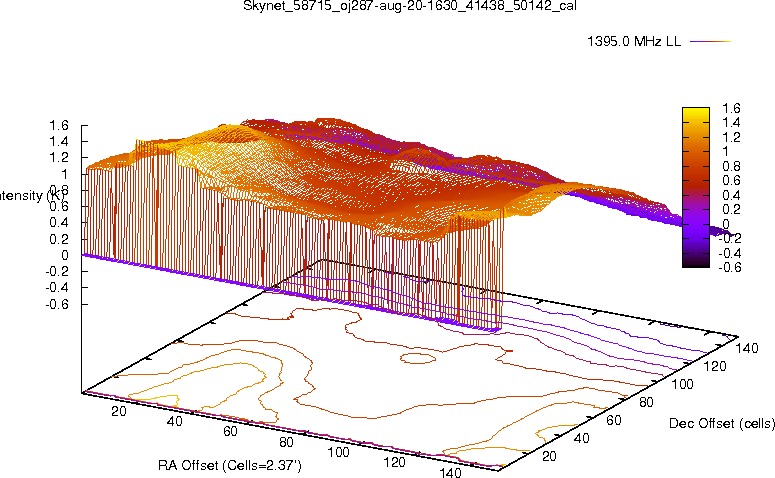Click tick 40 on the RA Offset axis

(174, 421)
